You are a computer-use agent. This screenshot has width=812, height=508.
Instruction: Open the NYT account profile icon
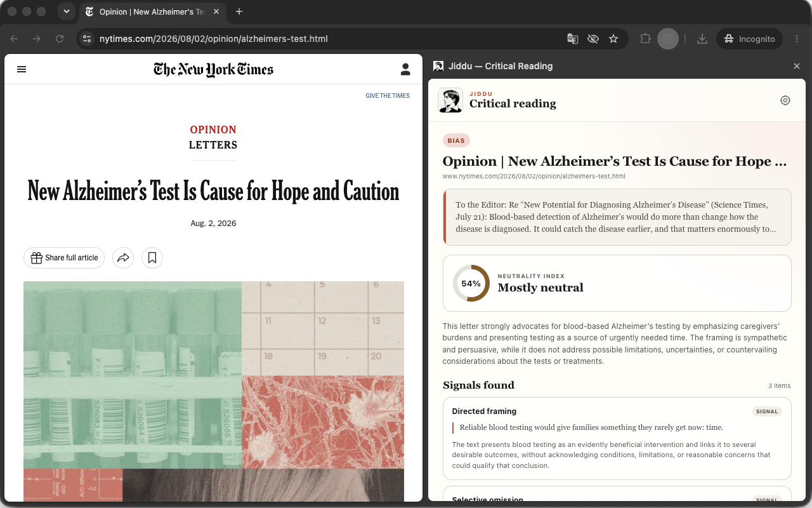click(x=405, y=69)
